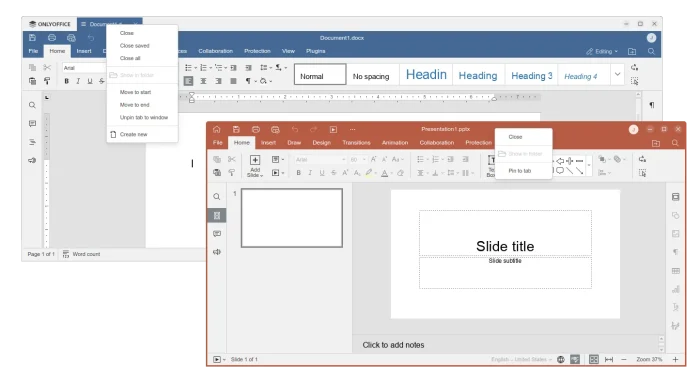Viewport: 700px width, 386px height.
Task: Choose Close saved in tab context menu
Action: [134, 46]
